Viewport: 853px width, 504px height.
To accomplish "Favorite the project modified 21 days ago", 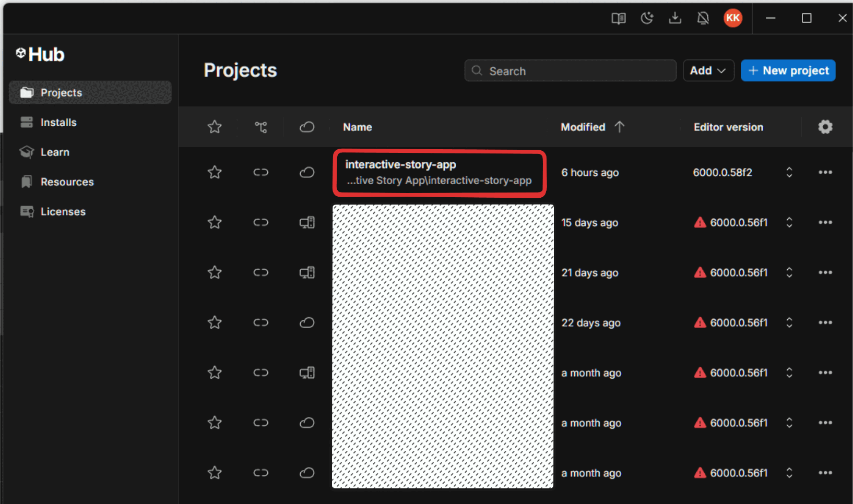I will point(215,272).
